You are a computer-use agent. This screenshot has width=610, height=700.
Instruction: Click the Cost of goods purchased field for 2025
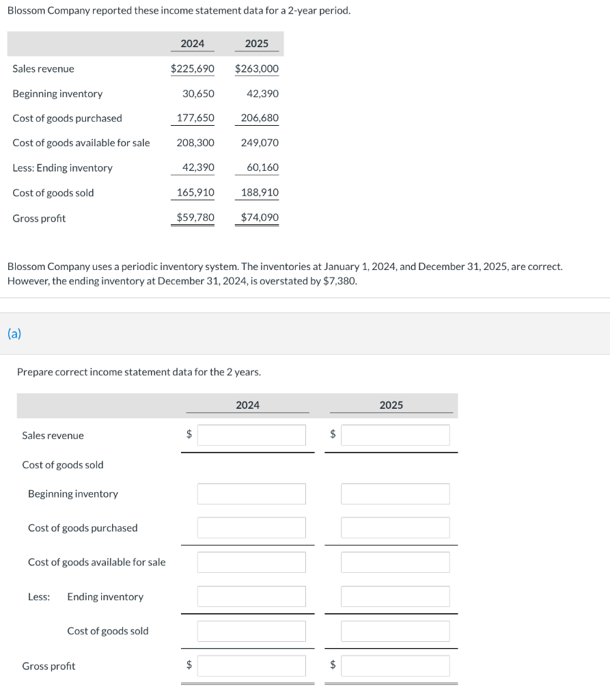coord(395,527)
